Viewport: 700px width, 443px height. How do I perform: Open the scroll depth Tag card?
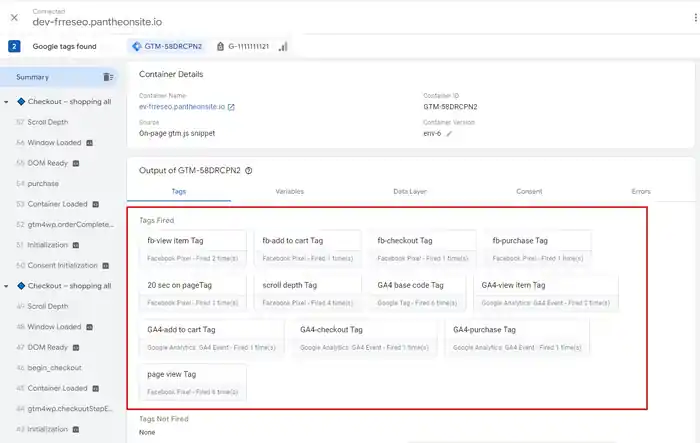pyautogui.click(x=308, y=293)
